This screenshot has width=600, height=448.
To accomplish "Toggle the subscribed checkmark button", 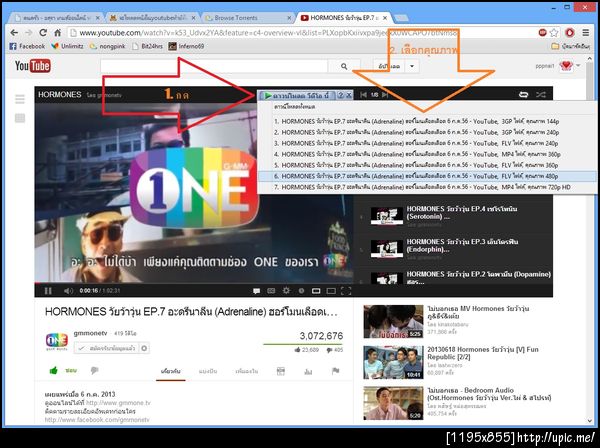I will coord(107,348).
